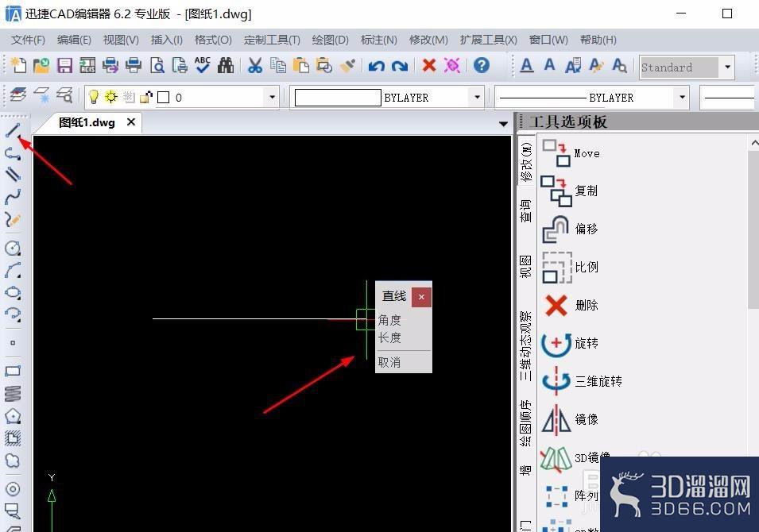This screenshot has width=759, height=532.
Task: Open a drawing with the folder icon
Action: pos(41,65)
